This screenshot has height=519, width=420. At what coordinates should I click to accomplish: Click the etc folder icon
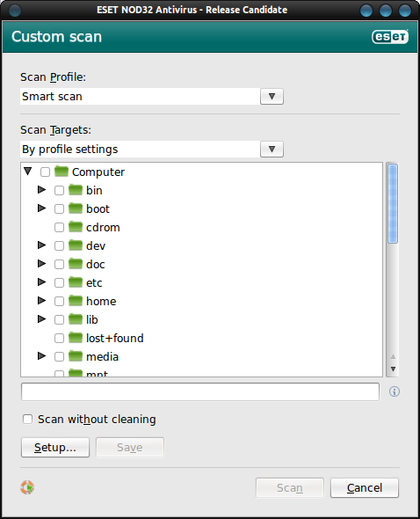click(x=76, y=282)
